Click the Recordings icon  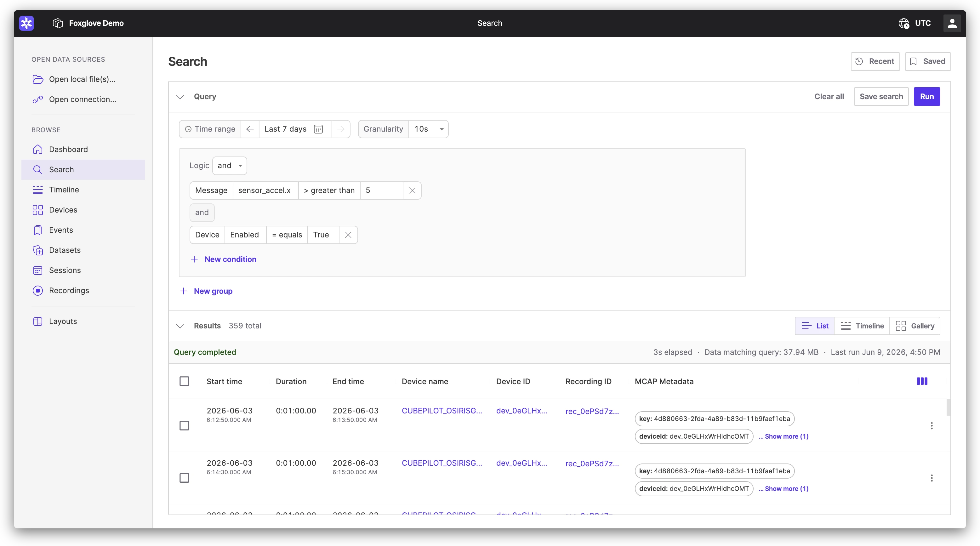[38, 291]
